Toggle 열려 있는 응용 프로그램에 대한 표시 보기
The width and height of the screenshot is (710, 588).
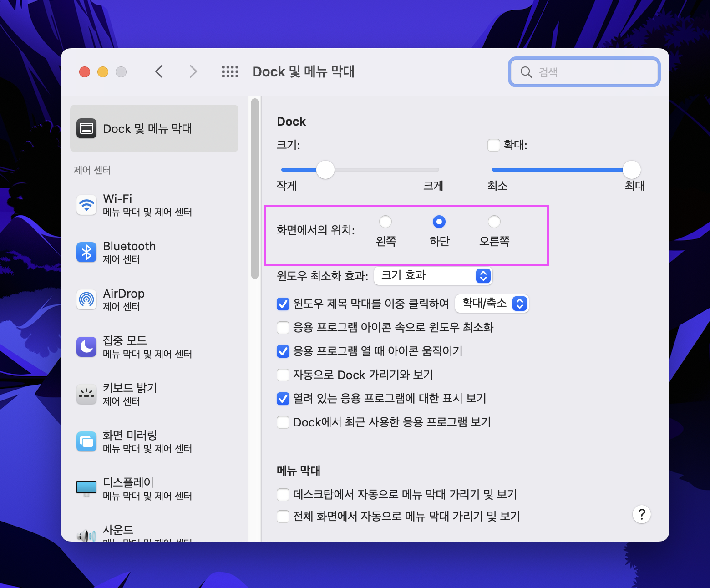click(x=283, y=398)
